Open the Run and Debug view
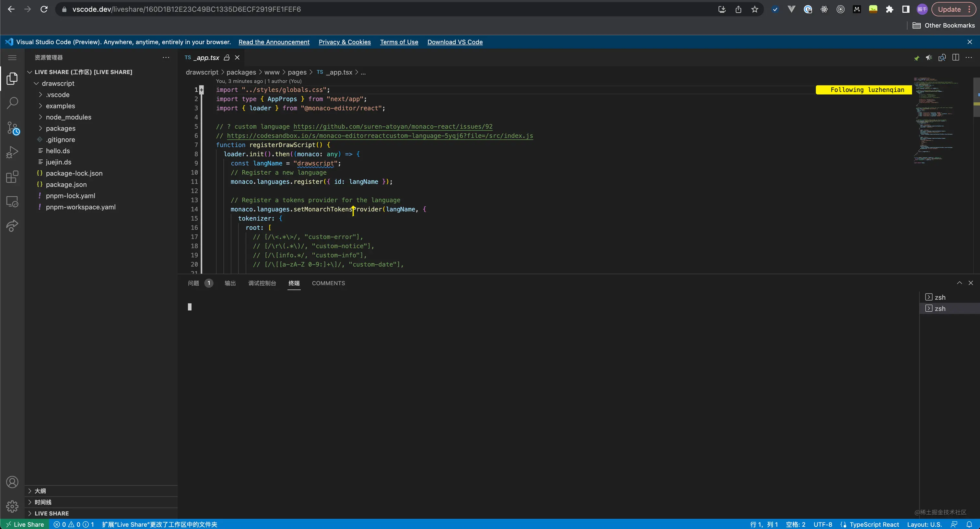Screen dimensions: 980x529 [12, 152]
